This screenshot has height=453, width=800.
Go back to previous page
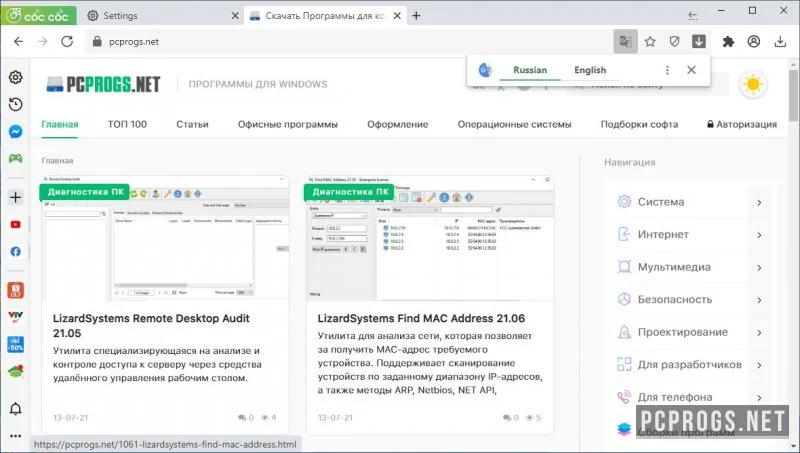18,41
